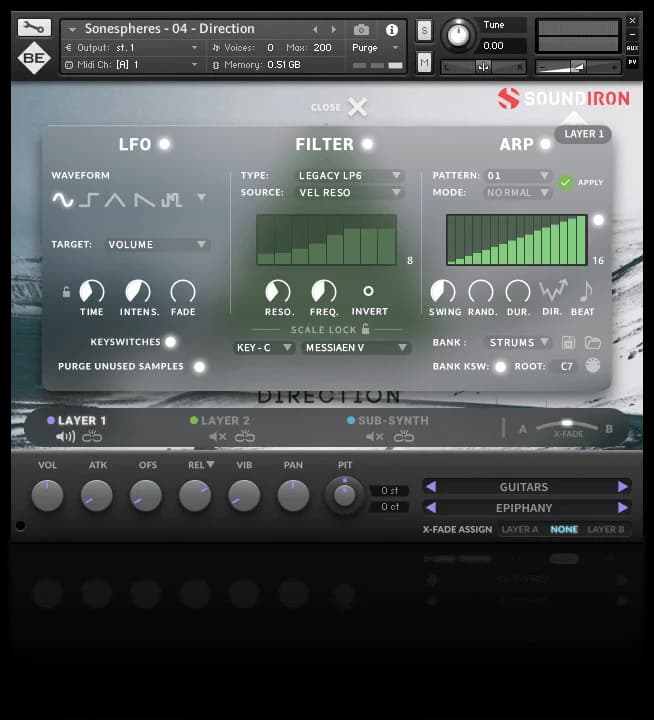Close the LFO/Filter/Arp panel

(357, 108)
